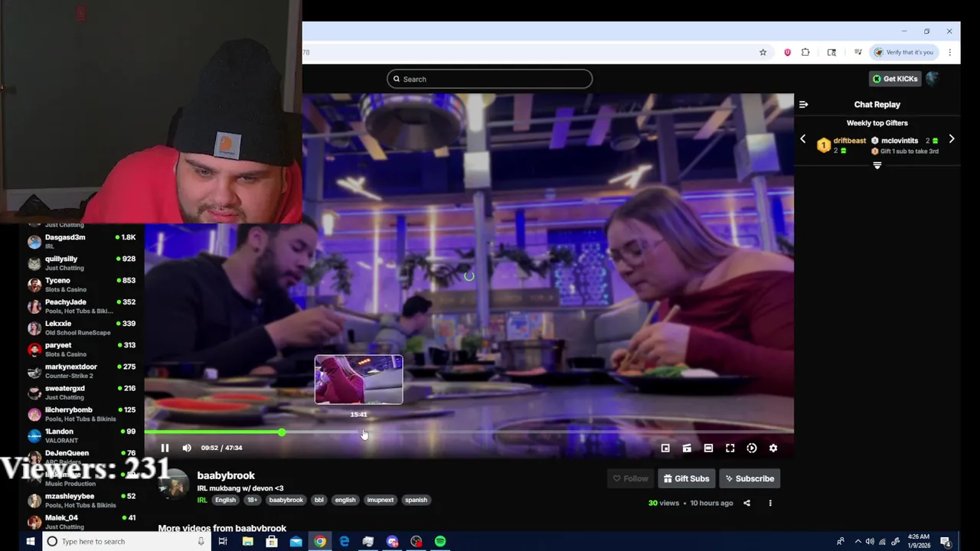Open Lekxxie channel in sidebar
Screen dimensions: 980x551
(82, 328)
